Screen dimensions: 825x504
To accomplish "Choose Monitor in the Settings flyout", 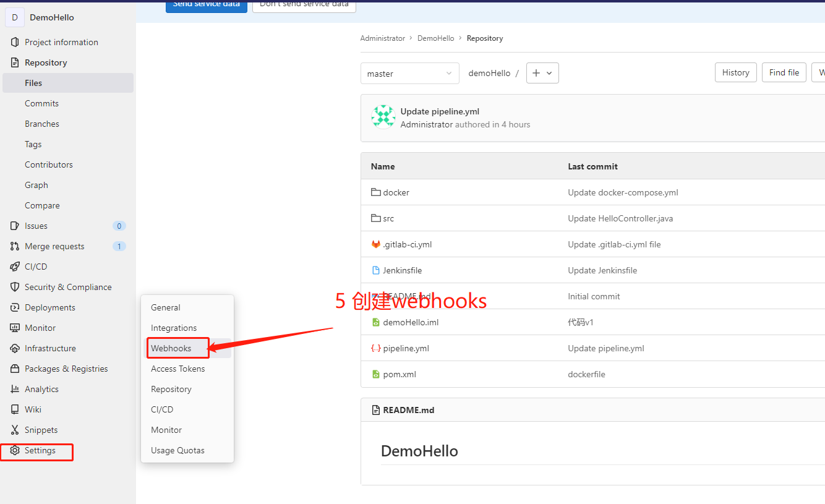I will pyautogui.click(x=166, y=430).
